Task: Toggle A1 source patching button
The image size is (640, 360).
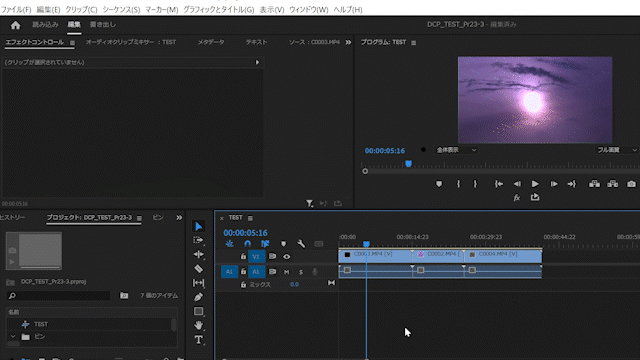Action: tap(229, 271)
